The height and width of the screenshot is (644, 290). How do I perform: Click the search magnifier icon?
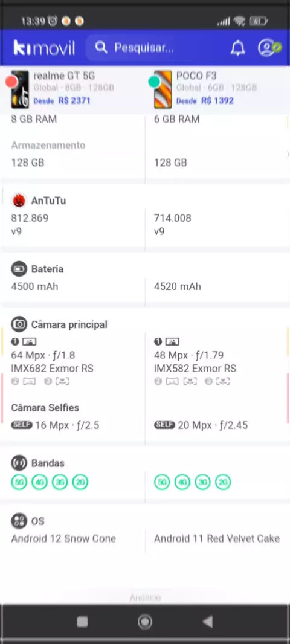tap(101, 48)
